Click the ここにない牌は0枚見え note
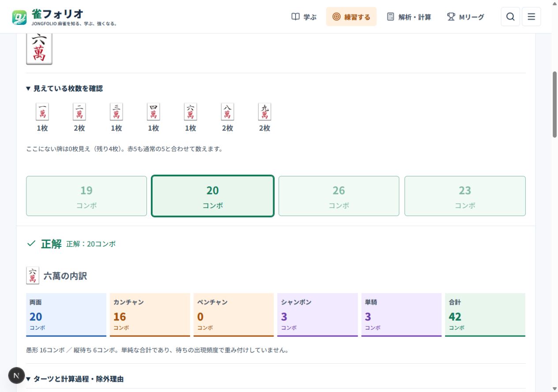 click(124, 149)
